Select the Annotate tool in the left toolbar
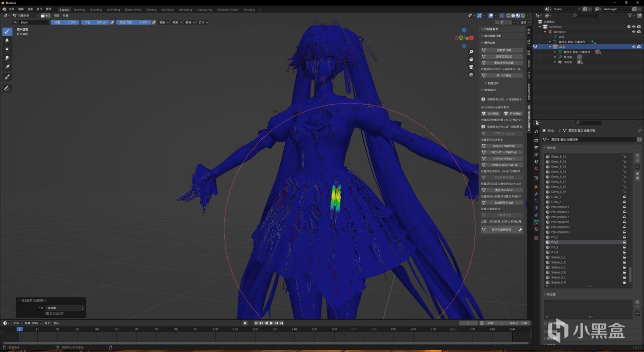Image resolution: width=644 pixels, height=352 pixels. pyautogui.click(x=7, y=89)
